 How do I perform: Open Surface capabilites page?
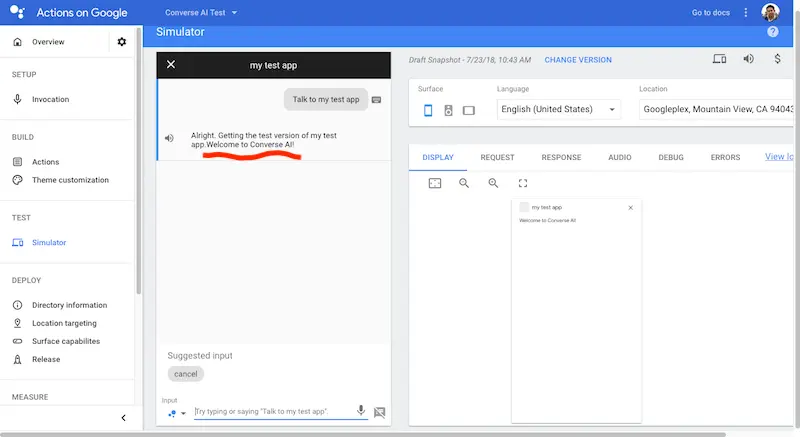[x=66, y=341]
